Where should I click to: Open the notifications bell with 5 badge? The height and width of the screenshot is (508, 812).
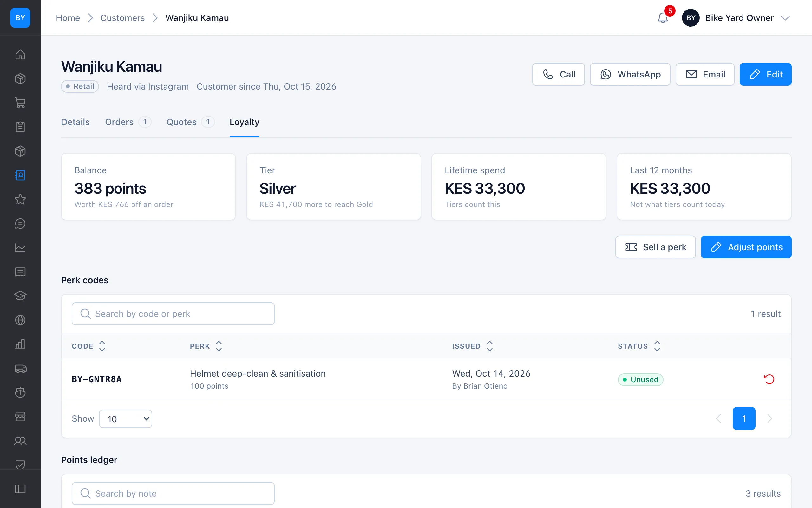[663, 18]
